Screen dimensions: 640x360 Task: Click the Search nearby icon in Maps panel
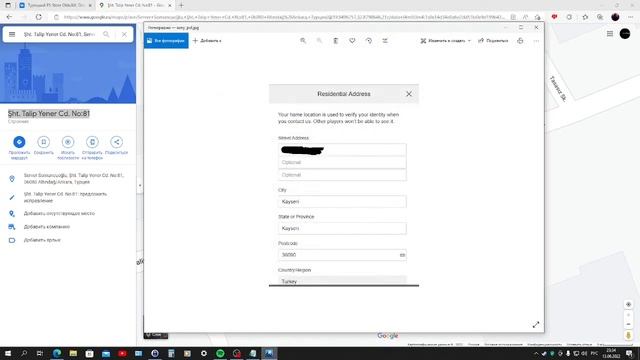[68, 142]
